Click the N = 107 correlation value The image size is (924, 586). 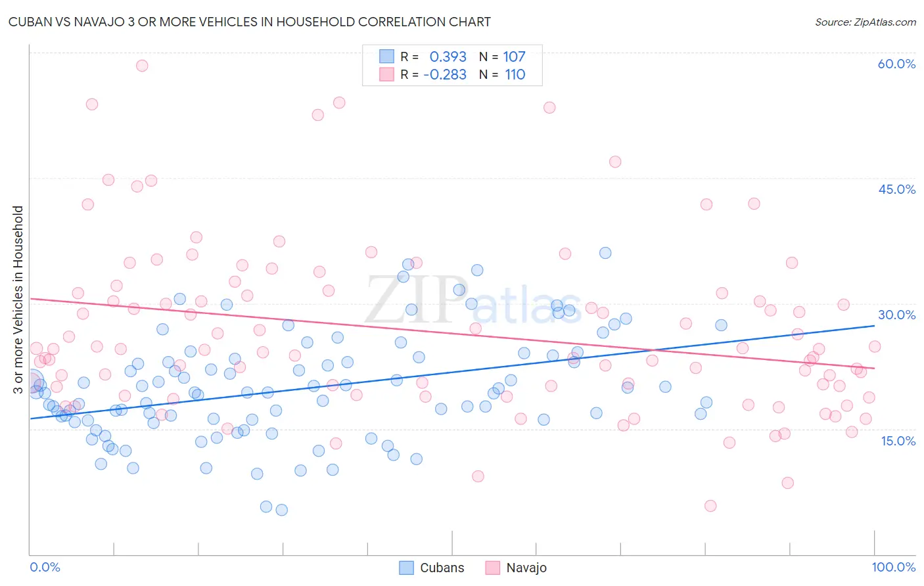click(502, 56)
